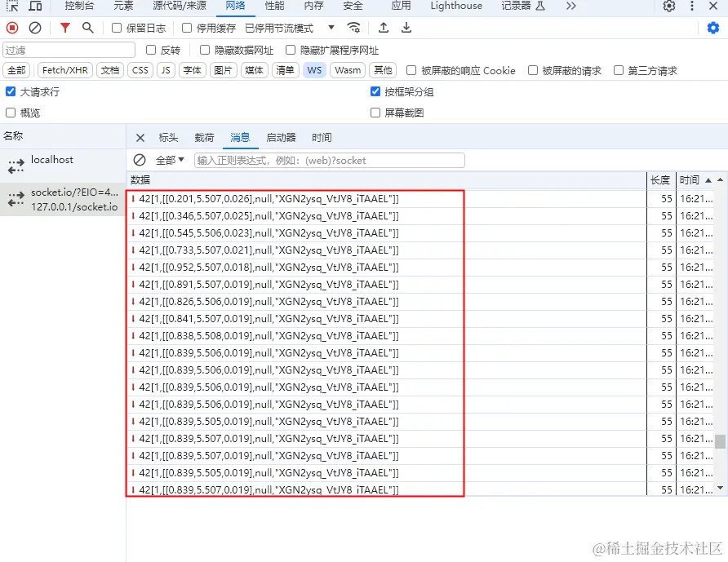Toggle the red filter funnel icon
Image resolution: width=728 pixels, height=562 pixels.
point(65,28)
